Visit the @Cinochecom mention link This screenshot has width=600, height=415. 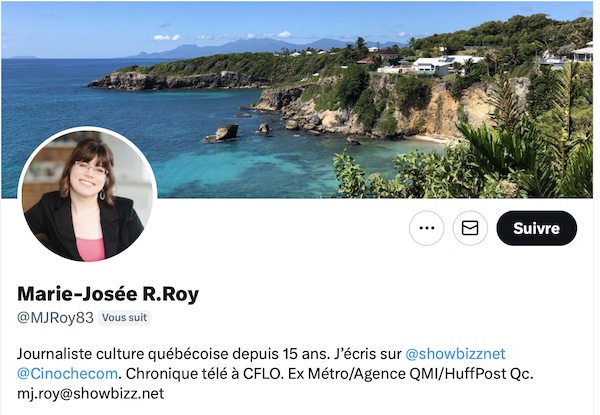[x=67, y=374]
